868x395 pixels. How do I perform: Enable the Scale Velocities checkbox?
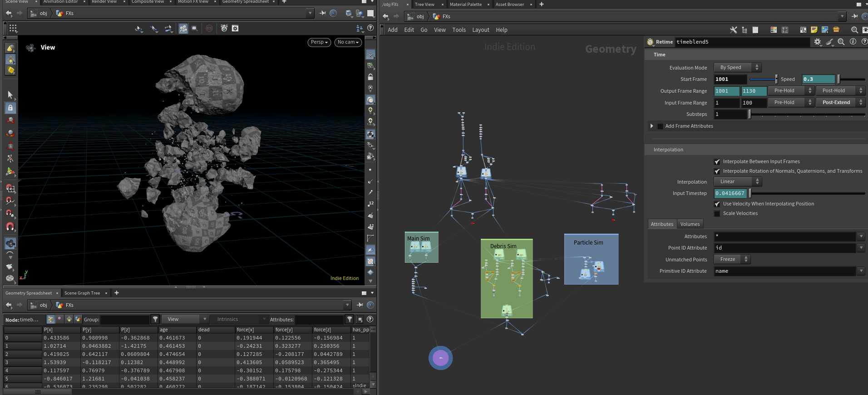coord(717,214)
